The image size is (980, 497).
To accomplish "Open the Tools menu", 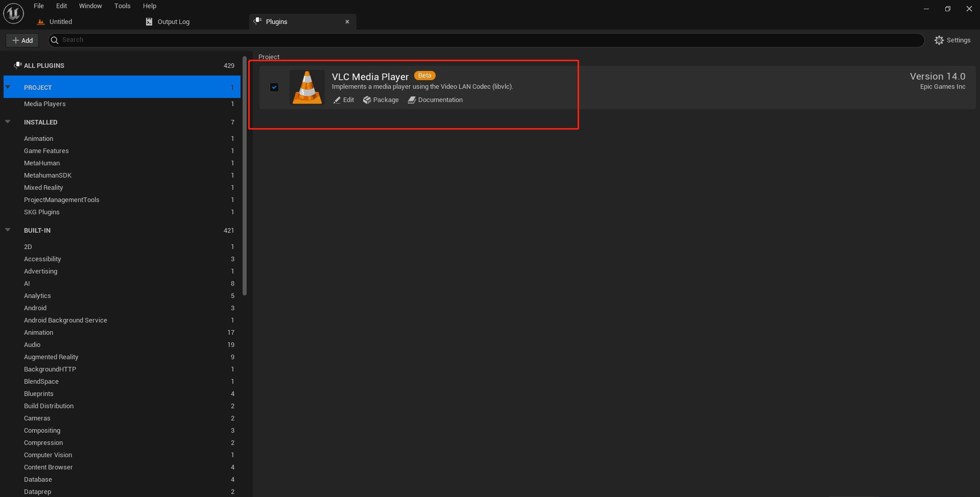I will [123, 6].
